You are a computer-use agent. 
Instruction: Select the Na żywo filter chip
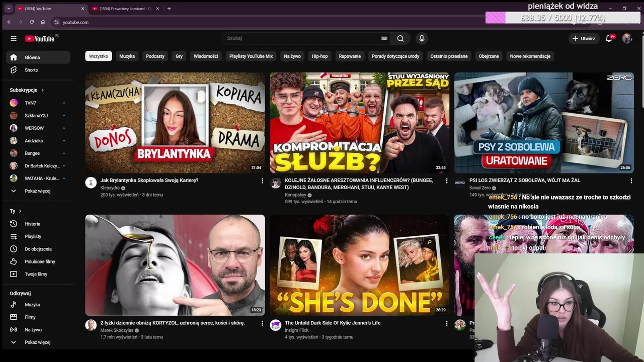pyautogui.click(x=292, y=56)
